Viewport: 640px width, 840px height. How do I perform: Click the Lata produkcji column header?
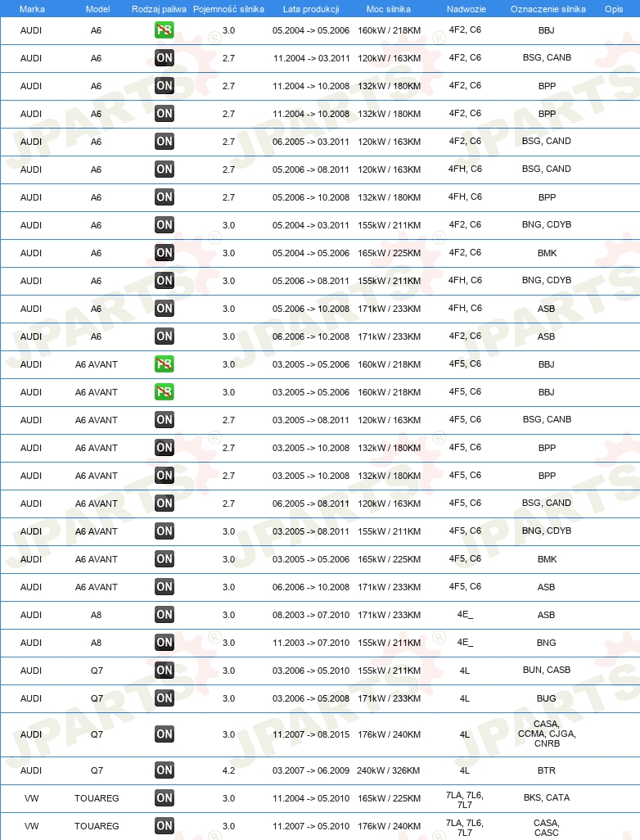coord(311,9)
